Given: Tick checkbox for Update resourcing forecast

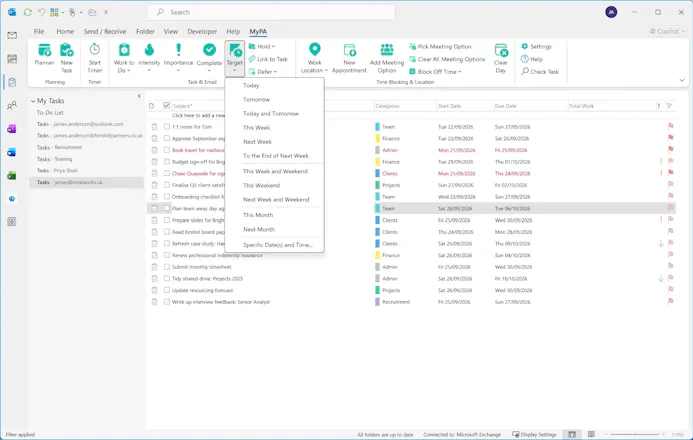Looking at the screenshot, I should pyautogui.click(x=167, y=290).
